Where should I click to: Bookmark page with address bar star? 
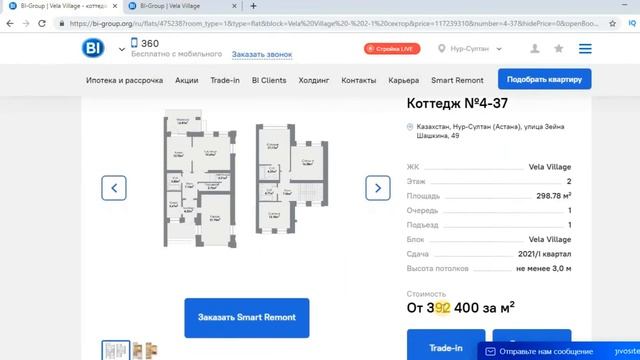613,24
